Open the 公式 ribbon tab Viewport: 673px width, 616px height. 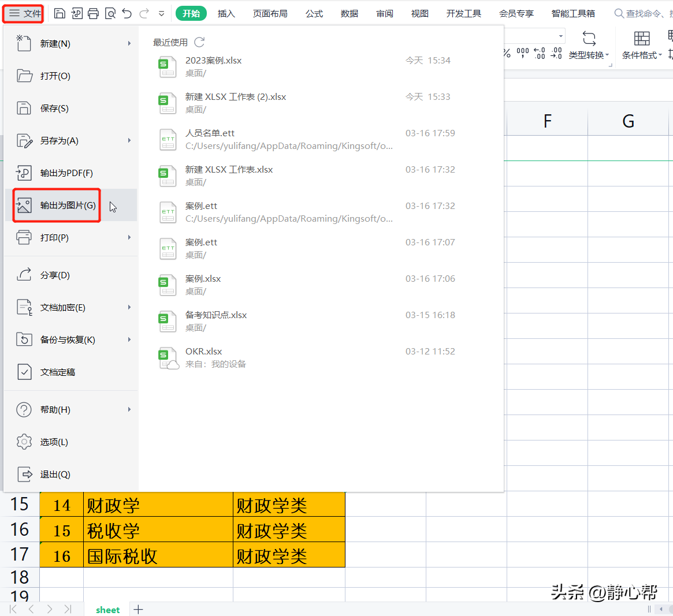(x=314, y=14)
